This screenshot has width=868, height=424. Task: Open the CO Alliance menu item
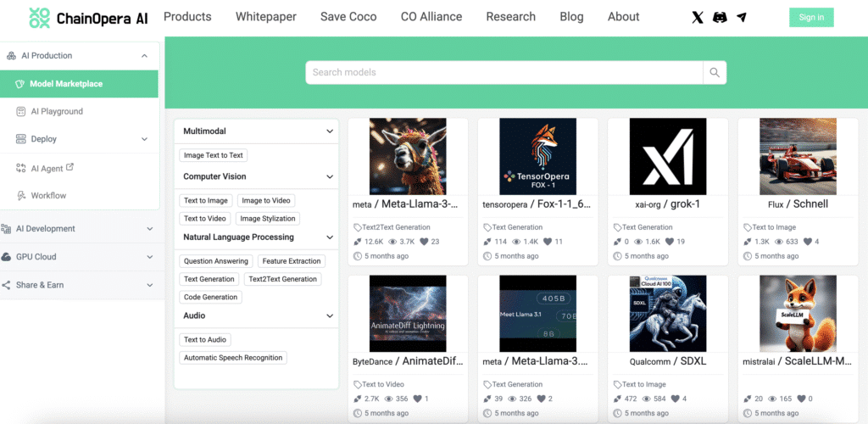click(x=431, y=17)
